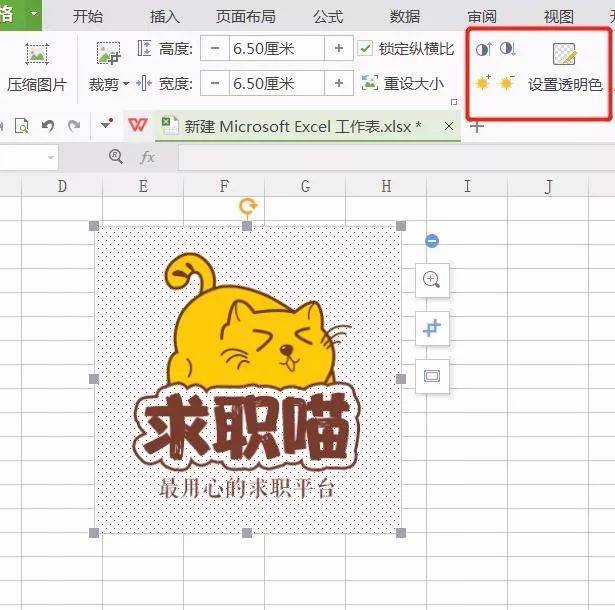Click the floating picture border frame icon
Image resolution: width=615 pixels, height=610 pixels.
coord(432,377)
